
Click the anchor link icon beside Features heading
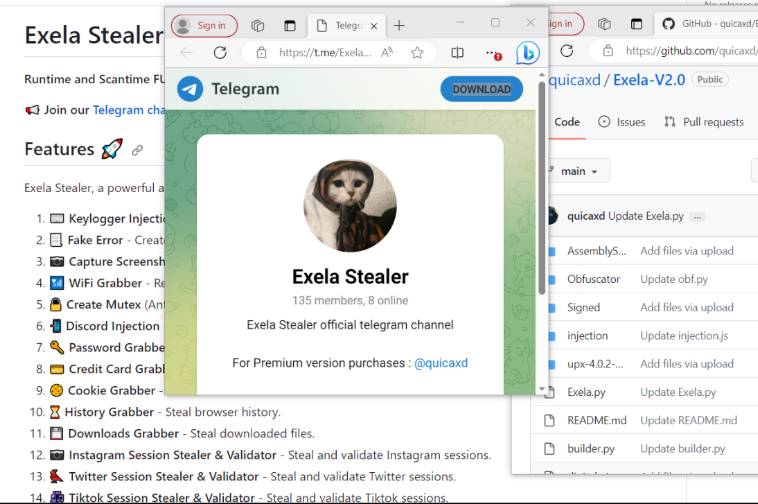[137, 150]
